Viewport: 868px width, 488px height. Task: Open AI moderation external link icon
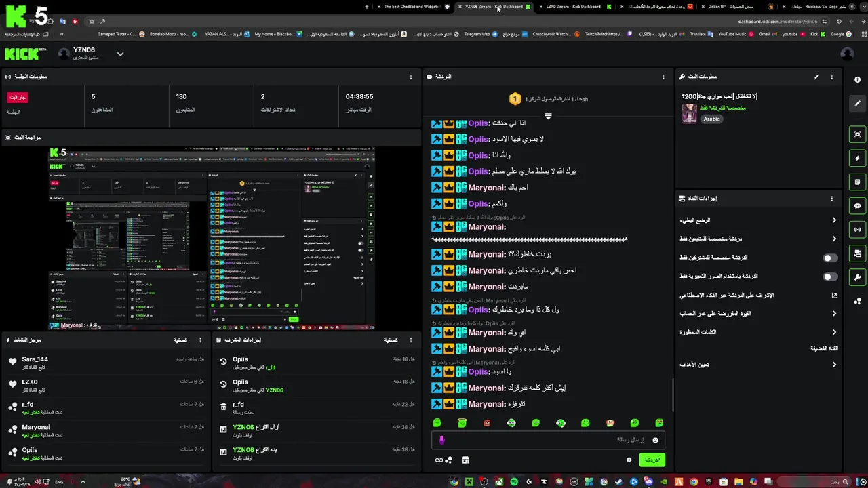click(834, 296)
